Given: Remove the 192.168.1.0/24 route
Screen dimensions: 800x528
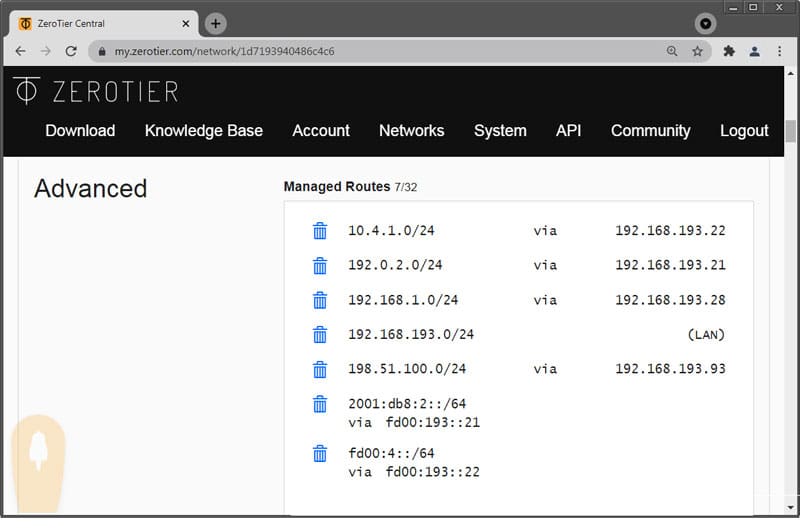Looking at the screenshot, I should (320, 300).
